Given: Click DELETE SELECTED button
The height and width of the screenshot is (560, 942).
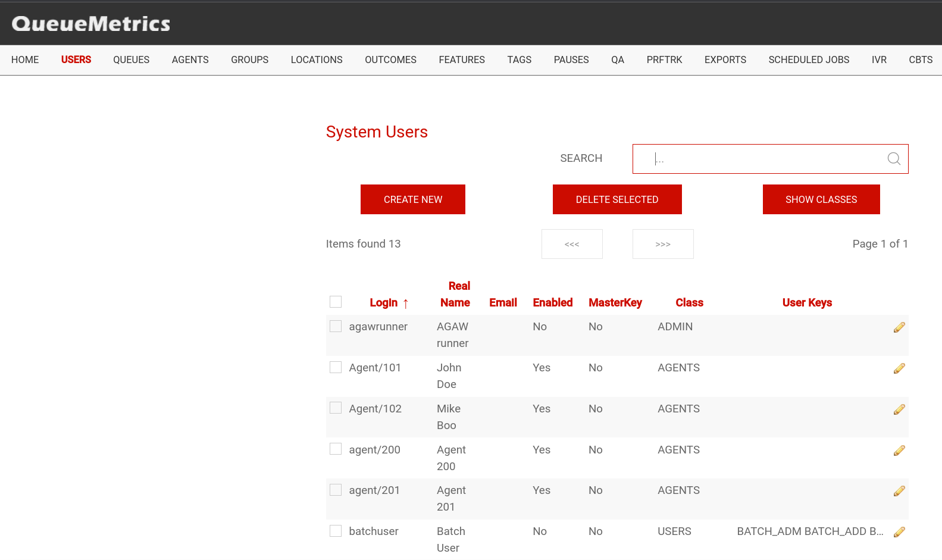Looking at the screenshot, I should tap(617, 199).
